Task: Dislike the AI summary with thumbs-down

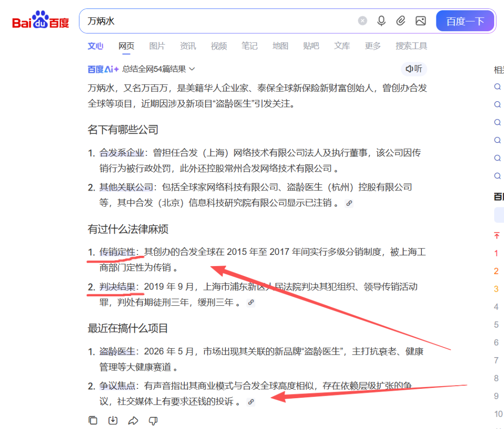Action: pos(154,421)
